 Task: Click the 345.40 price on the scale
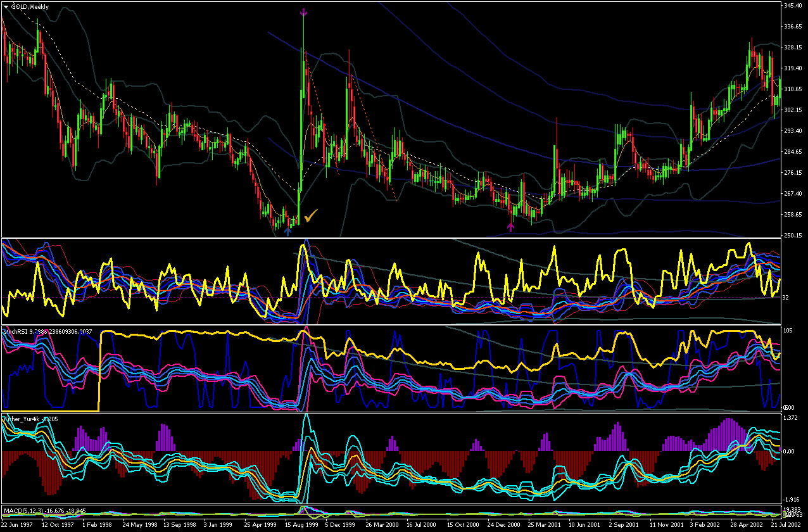tap(793, 6)
